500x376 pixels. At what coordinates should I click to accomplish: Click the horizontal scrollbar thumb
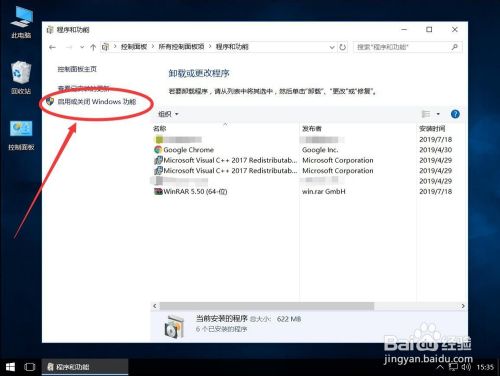tap(267, 306)
